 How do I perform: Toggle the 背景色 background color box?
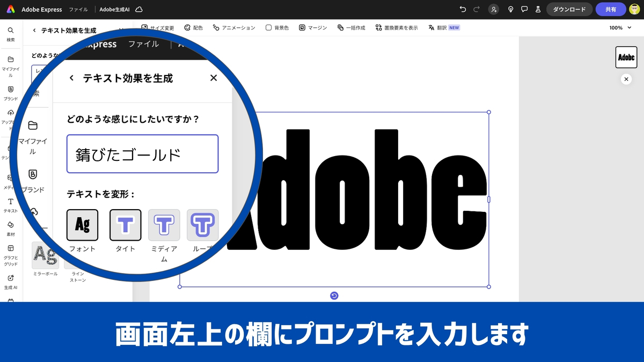[277, 27]
